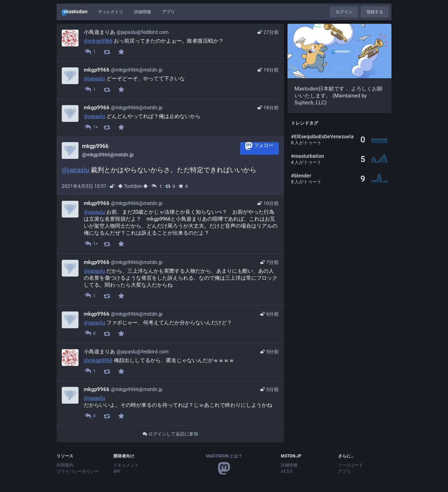Open 詳細情報 link under MSTDN.JP footer
This screenshot has height=492, width=448.
pos(289,465)
